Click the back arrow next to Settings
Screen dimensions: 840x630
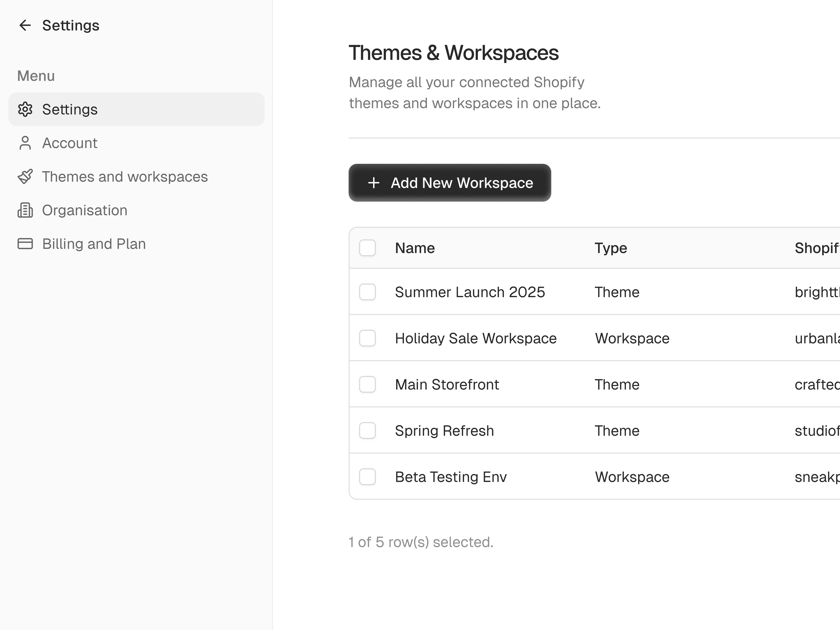[25, 25]
